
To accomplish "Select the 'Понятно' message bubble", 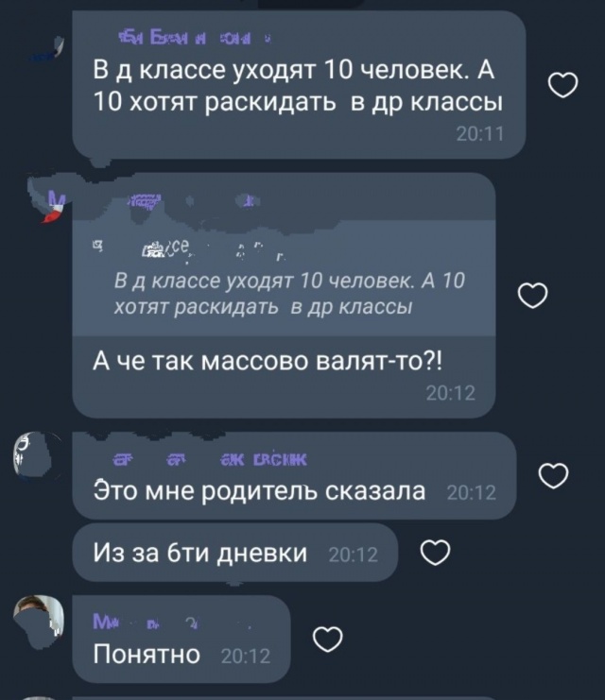I will coord(181,639).
